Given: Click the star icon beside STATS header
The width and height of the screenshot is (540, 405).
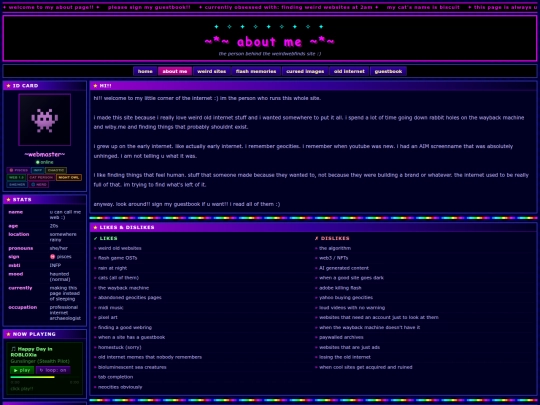Looking at the screenshot, I should (x=8, y=200).
